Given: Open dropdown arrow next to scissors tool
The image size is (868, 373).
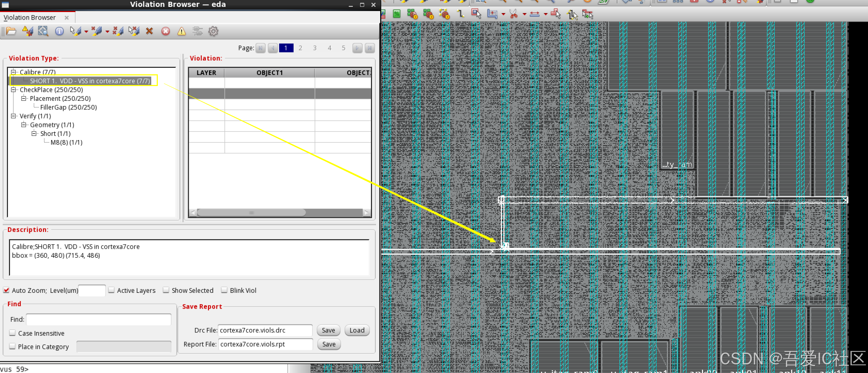Looking at the screenshot, I should coord(524,14).
